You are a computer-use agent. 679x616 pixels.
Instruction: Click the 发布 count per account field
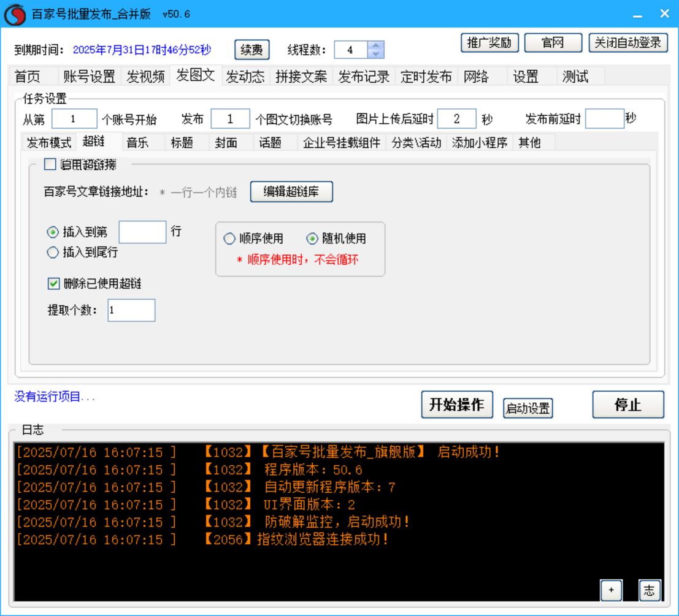pyautogui.click(x=230, y=118)
